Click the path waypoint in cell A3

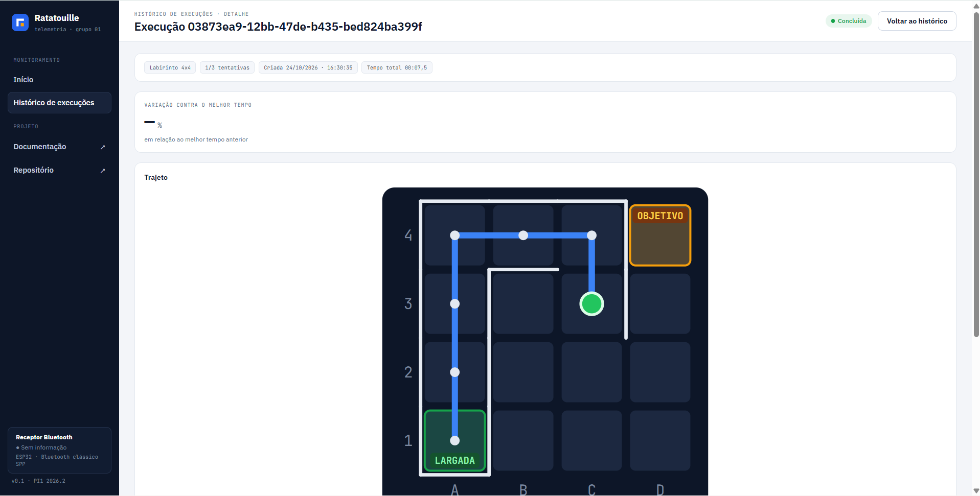pos(455,304)
